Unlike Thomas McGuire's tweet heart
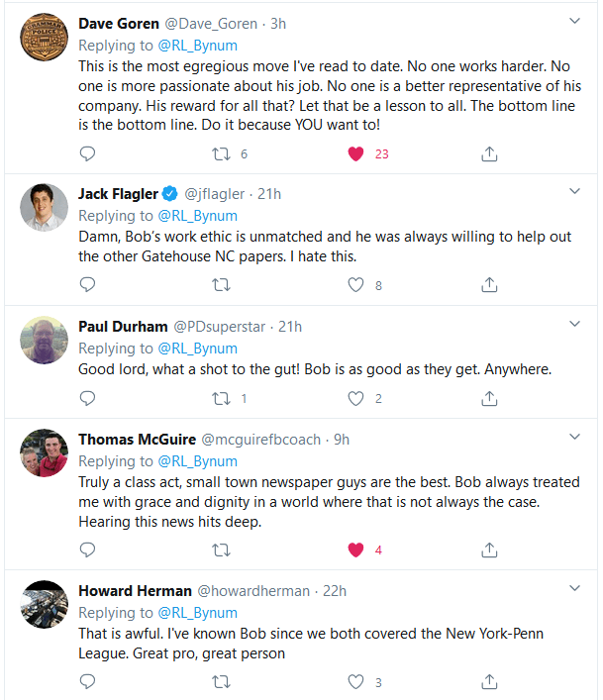Screen dimensions: 603x700 click(356, 550)
